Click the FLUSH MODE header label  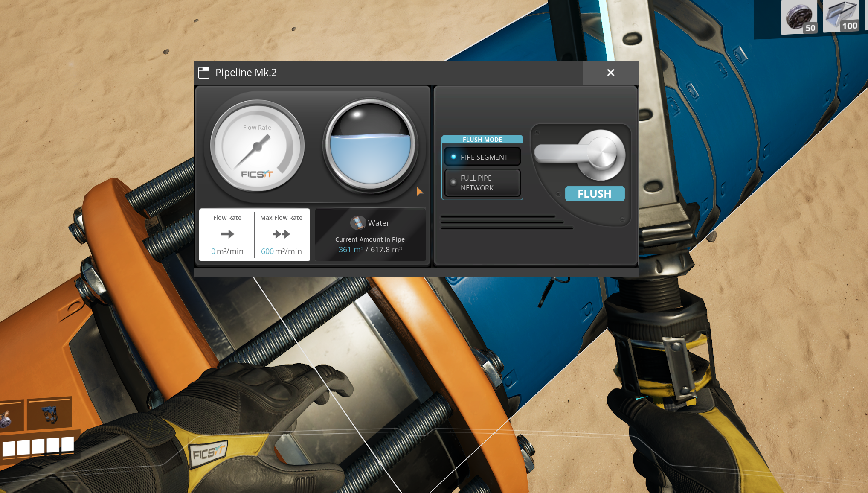click(x=482, y=140)
